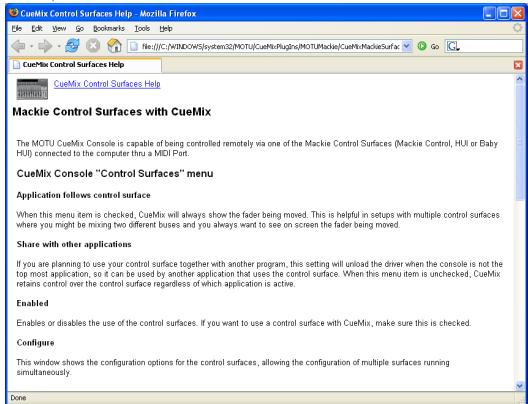
Task: Click the heading 'CueMix Console "Control Surfaces" menu'
Action: coord(115,173)
